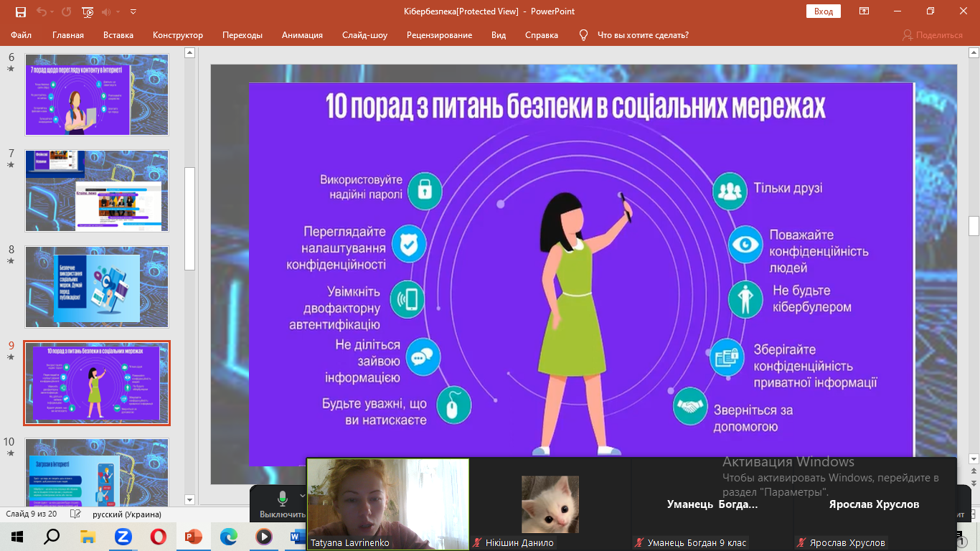Image resolution: width=980 pixels, height=551 pixels.
Task: Click Уманець Богдан participant tile
Action: click(712, 504)
